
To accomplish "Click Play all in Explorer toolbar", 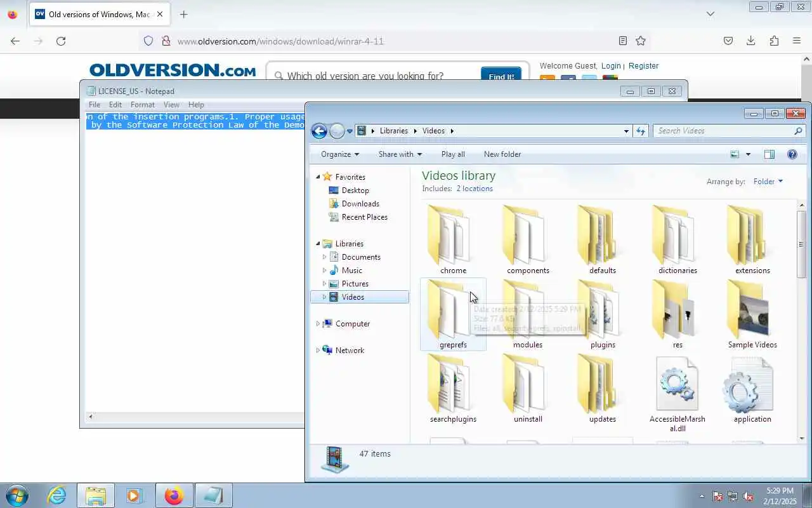I will [453, 154].
